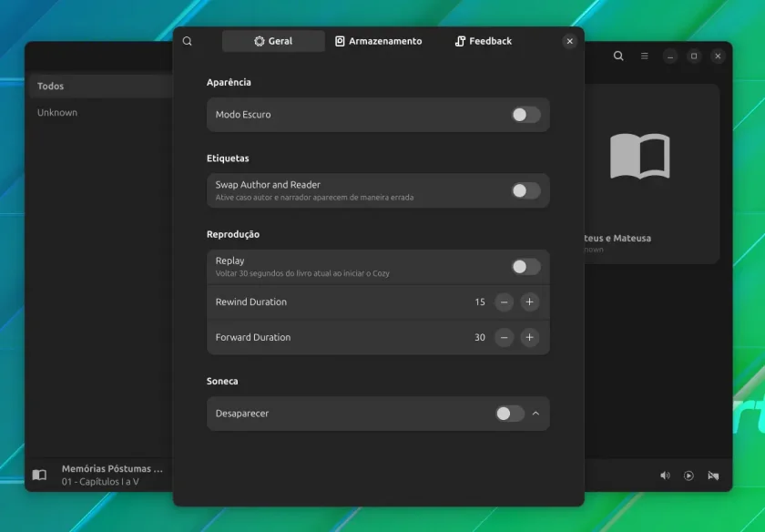Screen dimensions: 765x532
Task: Click the large book cover placeholder
Action: pyautogui.click(x=640, y=156)
